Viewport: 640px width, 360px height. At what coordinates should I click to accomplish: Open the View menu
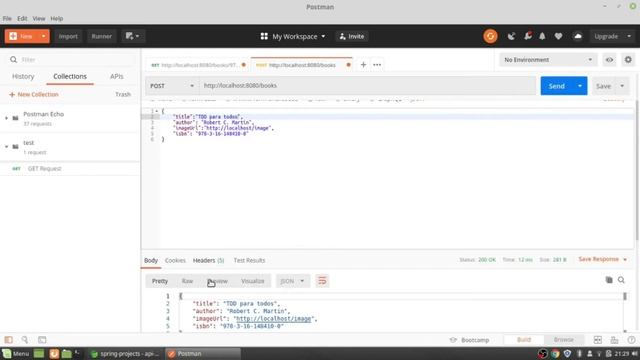pos(39,18)
